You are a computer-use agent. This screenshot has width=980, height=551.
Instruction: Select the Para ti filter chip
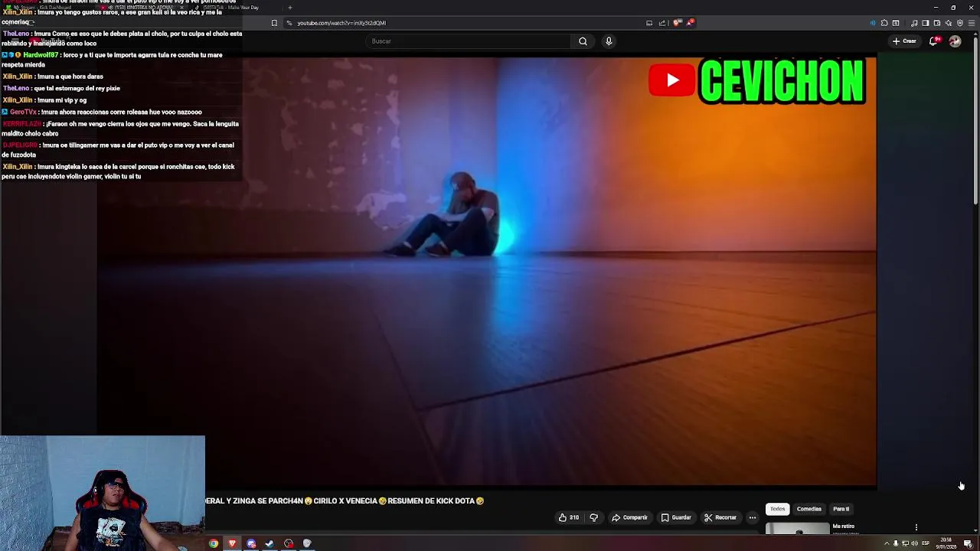click(x=841, y=509)
